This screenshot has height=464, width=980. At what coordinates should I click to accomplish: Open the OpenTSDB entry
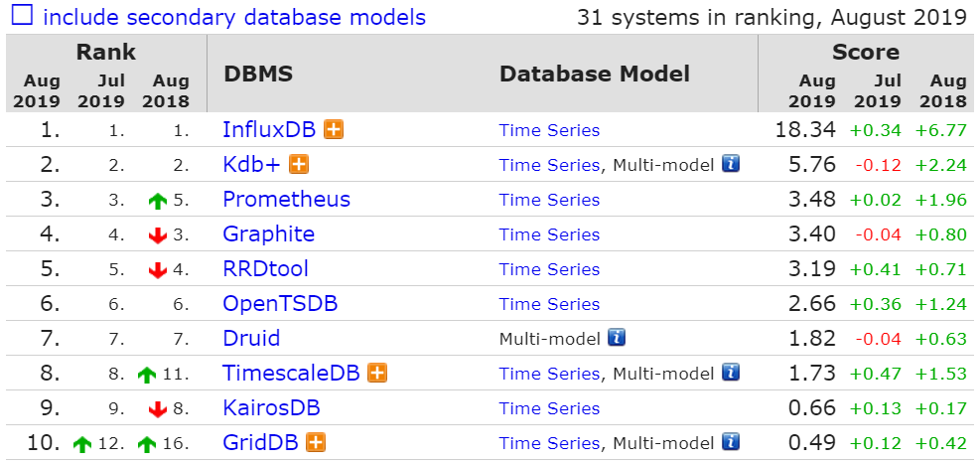coord(280,304)
